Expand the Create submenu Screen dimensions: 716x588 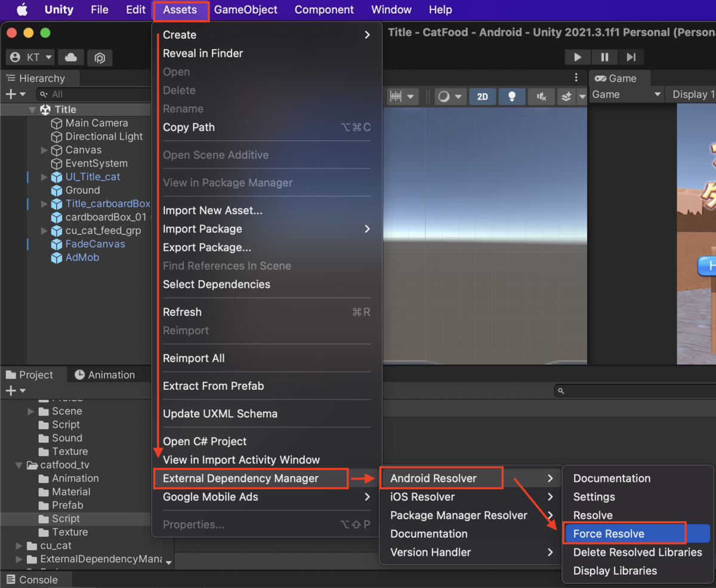[267, 35]
